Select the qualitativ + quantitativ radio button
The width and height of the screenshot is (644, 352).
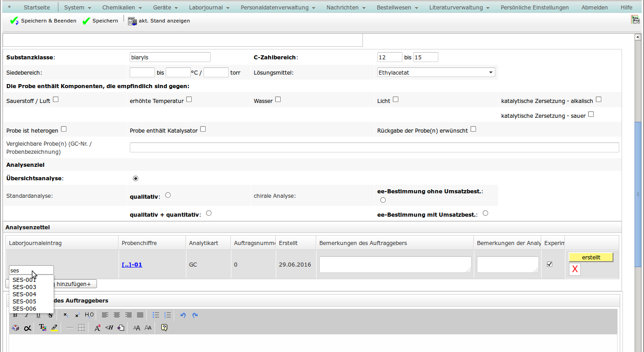209,214
